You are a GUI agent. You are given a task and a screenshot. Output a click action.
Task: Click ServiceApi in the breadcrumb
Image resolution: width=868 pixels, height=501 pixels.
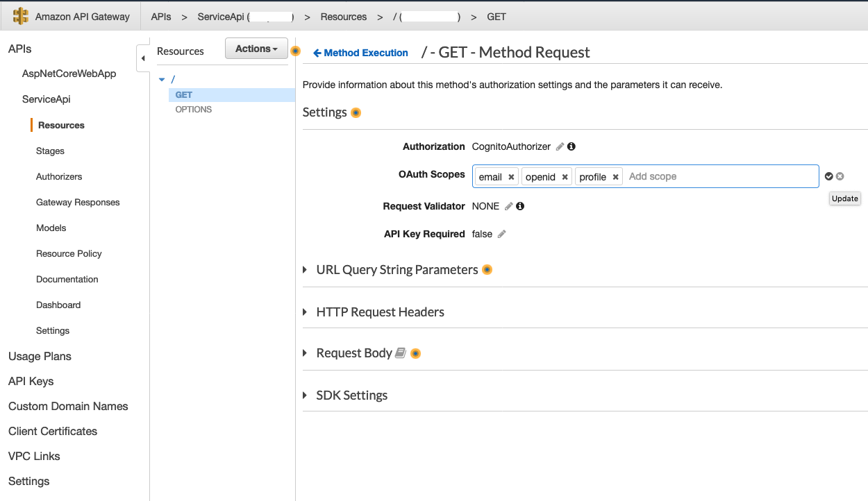coord(220,17)
